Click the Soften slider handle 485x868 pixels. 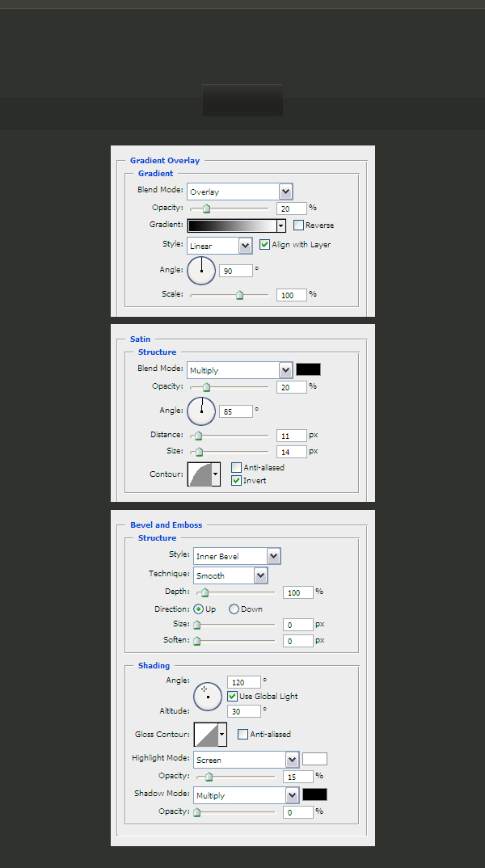pyautogui.click(x=196, y=641)
